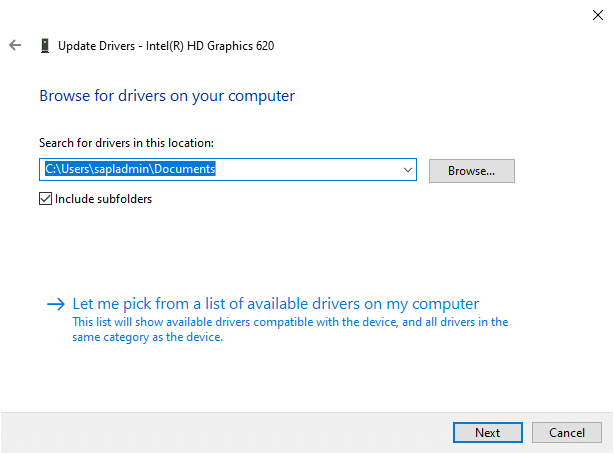Screen dimensions: 614x454
Task: Click the blue arrow beside Let me pick
Action: 55,304
